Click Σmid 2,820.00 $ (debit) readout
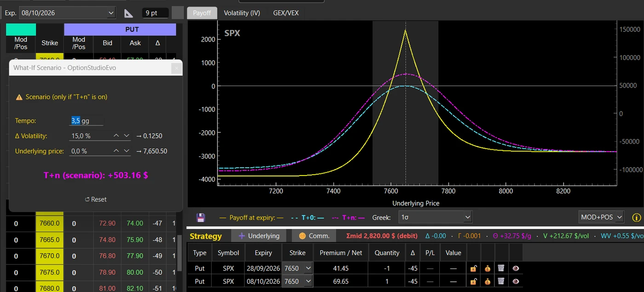The image size is (644, 292). pos(382,236)
